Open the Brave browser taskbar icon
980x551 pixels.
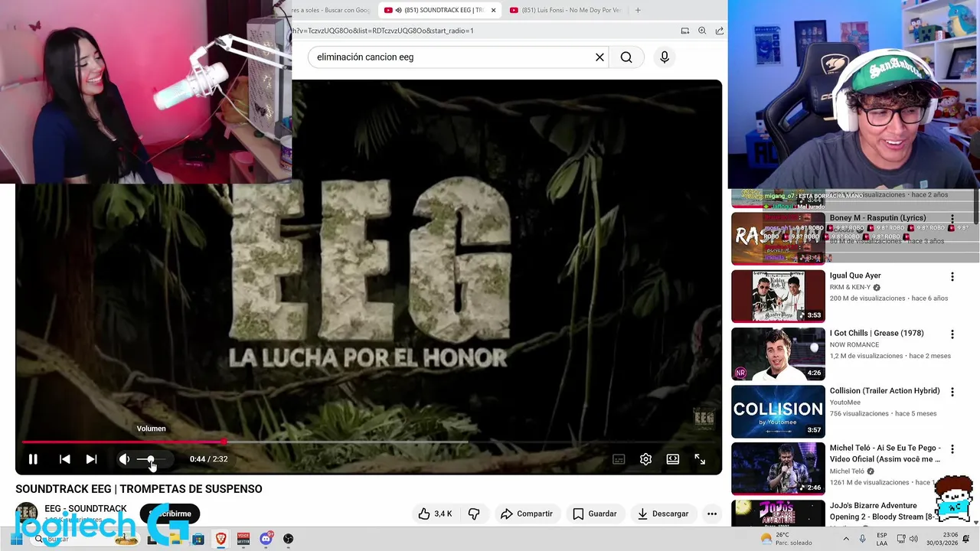click(220, 539)
